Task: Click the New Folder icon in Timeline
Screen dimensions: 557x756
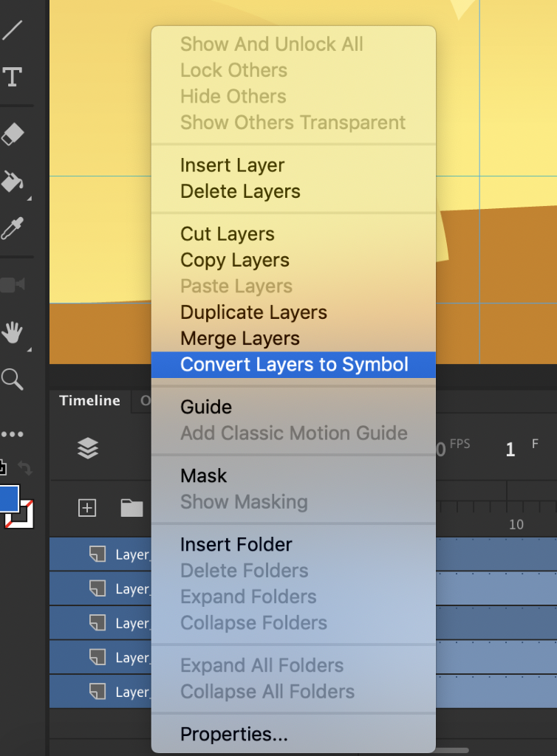Action: click(131, 508)
